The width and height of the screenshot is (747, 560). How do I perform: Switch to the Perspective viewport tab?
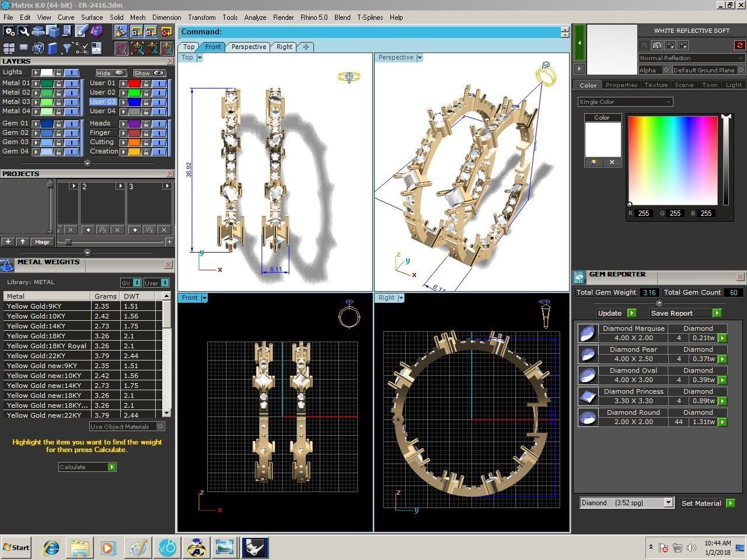pos(249,47)
